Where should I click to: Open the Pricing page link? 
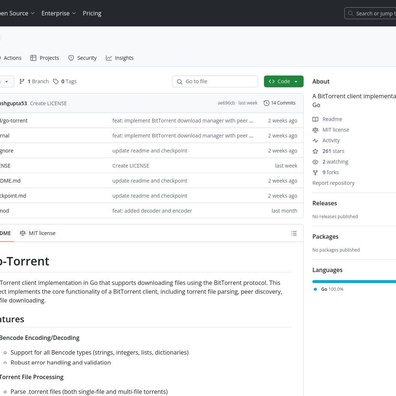(x=92, y=13)
